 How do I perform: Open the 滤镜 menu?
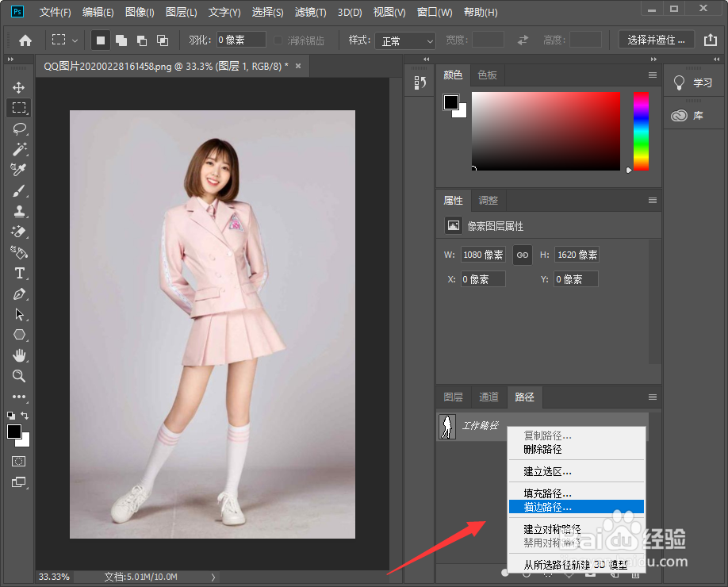click(309, 12)
